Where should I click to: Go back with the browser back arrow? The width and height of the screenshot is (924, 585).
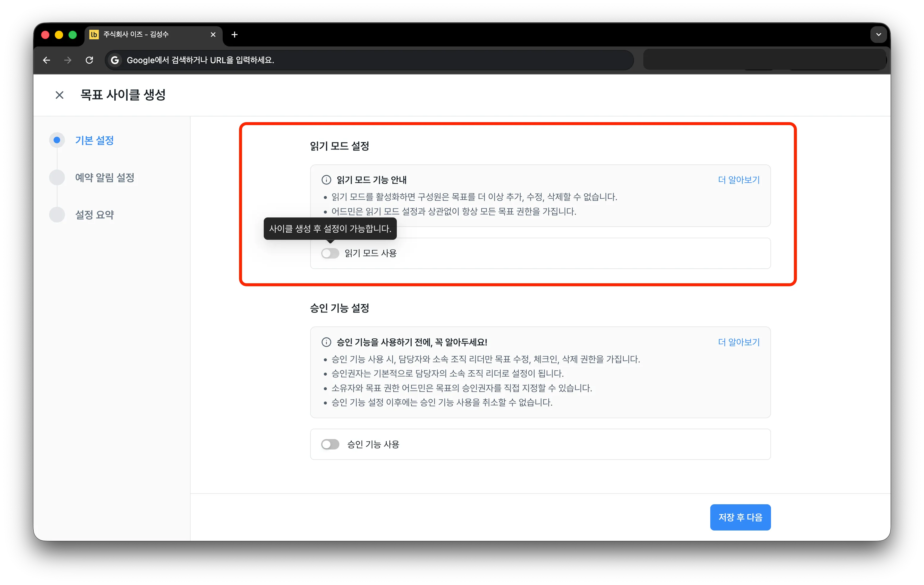(46, 60)
